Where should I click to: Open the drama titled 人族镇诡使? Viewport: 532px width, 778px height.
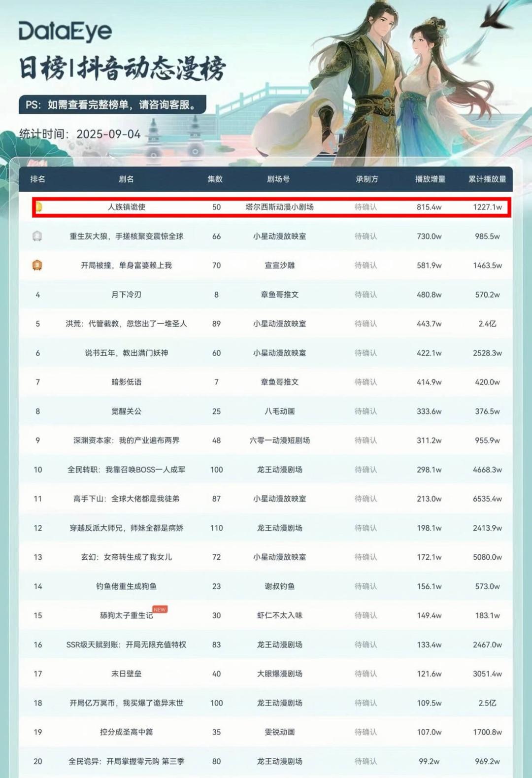(127, 207)
